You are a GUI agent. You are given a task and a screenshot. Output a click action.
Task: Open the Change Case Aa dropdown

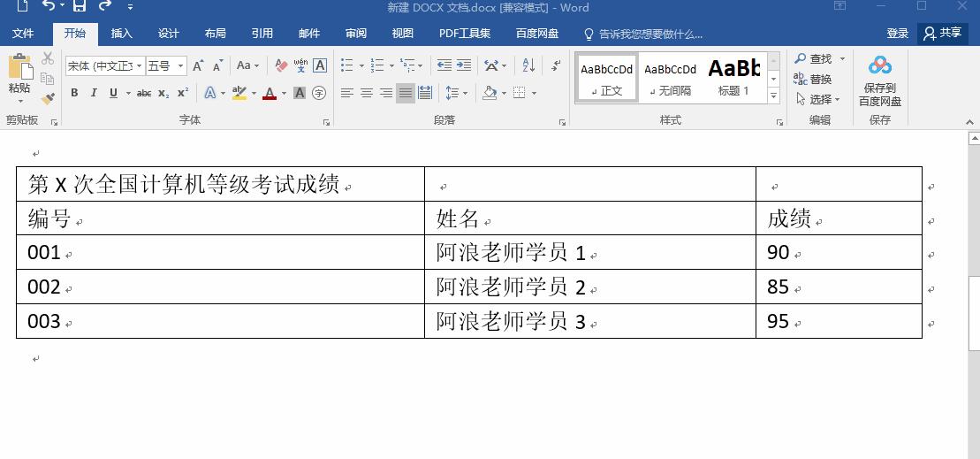(247, 65)
